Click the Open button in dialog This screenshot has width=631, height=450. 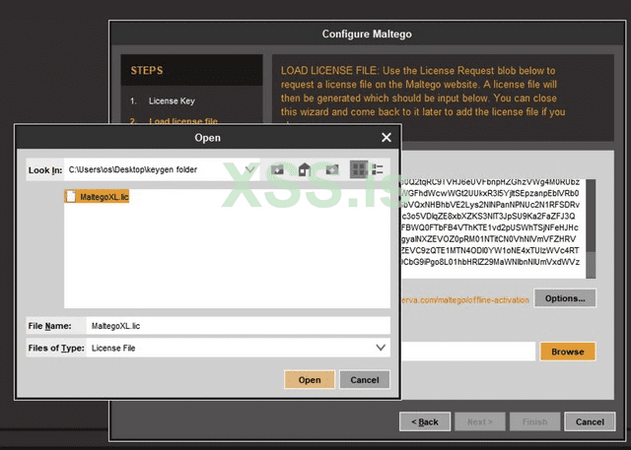309,380
